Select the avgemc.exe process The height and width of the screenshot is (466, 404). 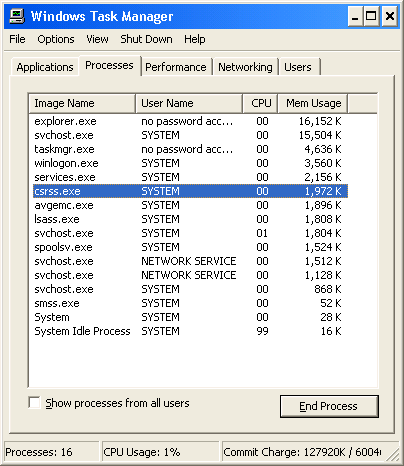[190, 205]
